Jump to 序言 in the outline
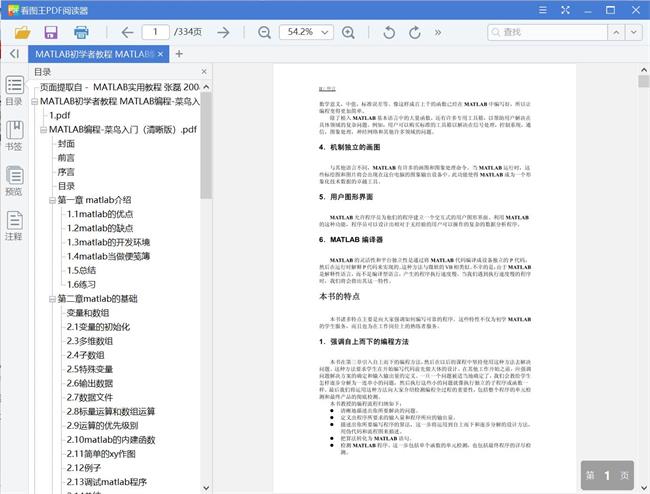The height and width of the screenshot is (494, 650). [66, 172]
